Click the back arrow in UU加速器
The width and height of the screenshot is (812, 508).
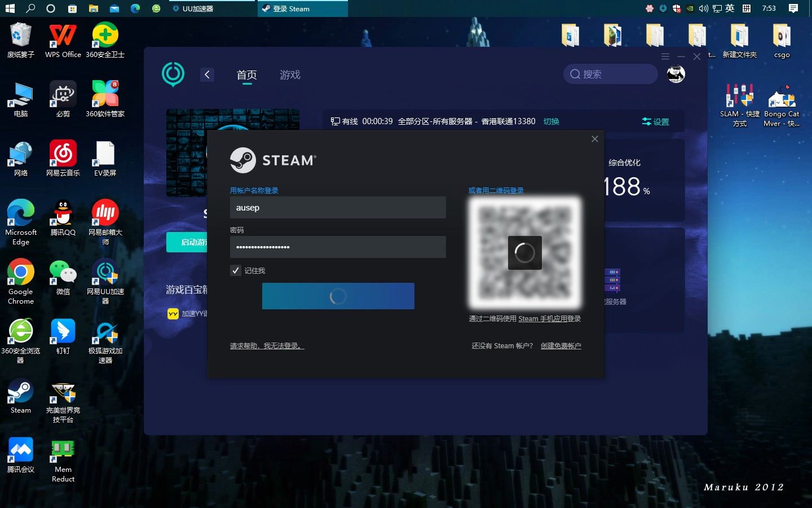(x=207, y=74)
